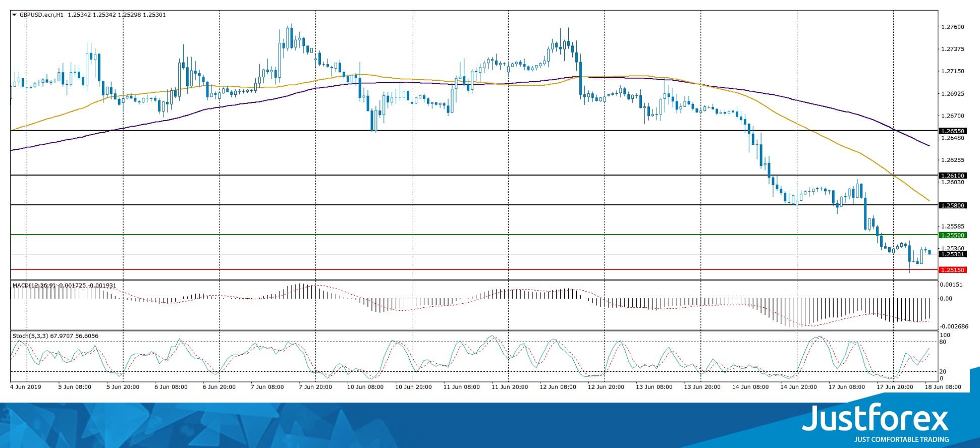Image resolution: width=980 pixels, height=448 pixels.
Task: Click the 13 Jun 20:00 time label
Action: [701, 387]
